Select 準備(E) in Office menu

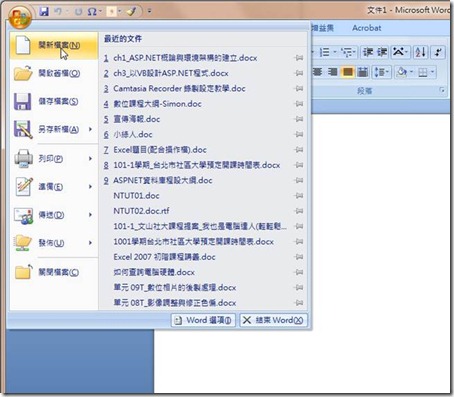point(54,187)
